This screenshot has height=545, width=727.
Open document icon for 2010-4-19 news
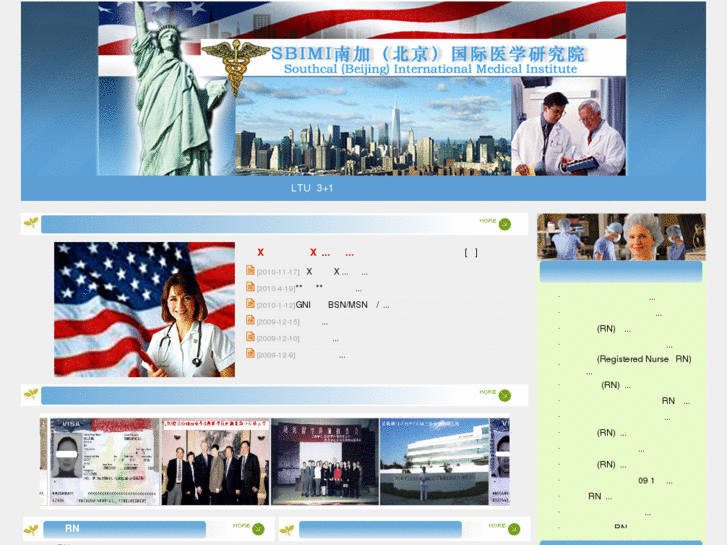[x=250, y=287]
